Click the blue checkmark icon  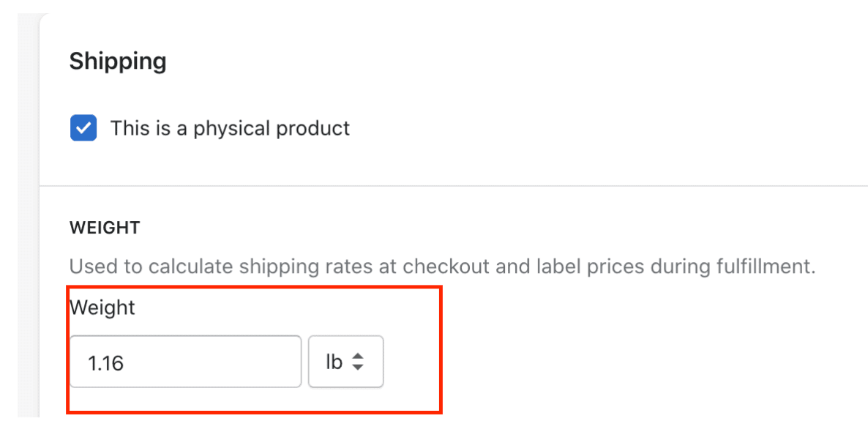click(x=83, y=129)
